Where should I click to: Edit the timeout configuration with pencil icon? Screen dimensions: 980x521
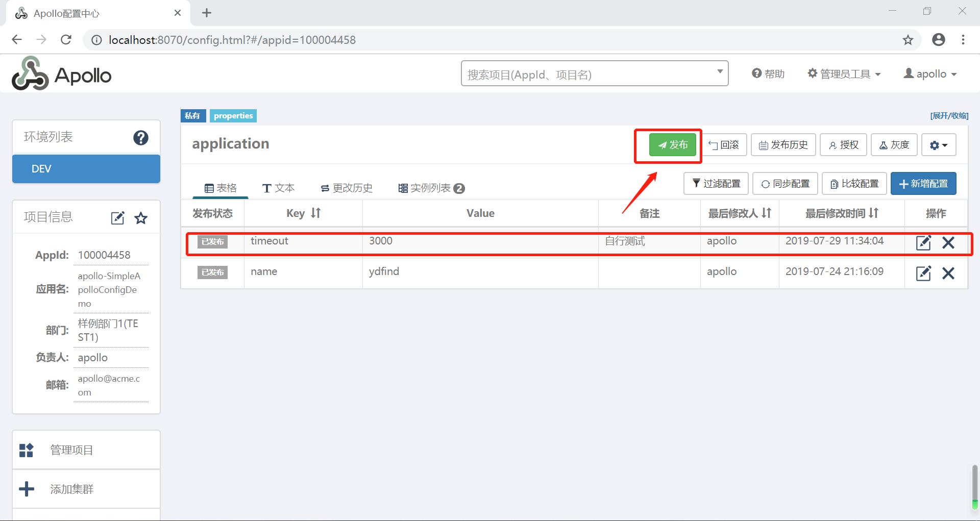point(923,243)
